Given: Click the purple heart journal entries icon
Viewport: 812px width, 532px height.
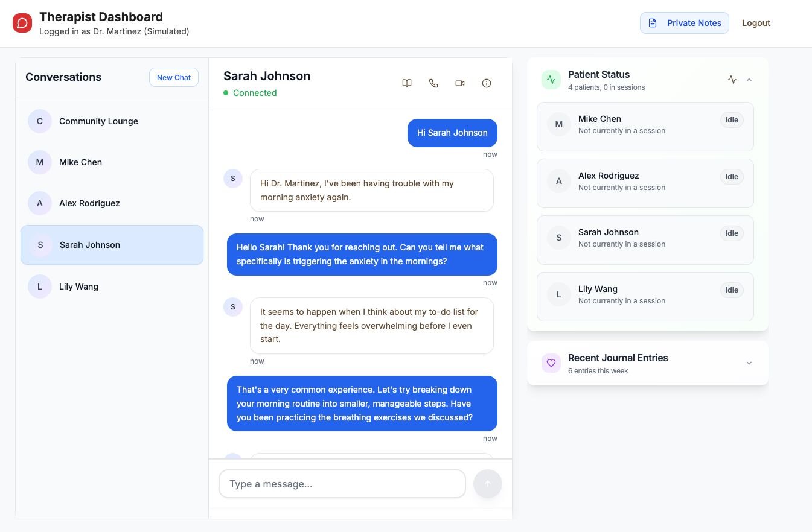Looking at the screenshot, I should tap(551, 363).
